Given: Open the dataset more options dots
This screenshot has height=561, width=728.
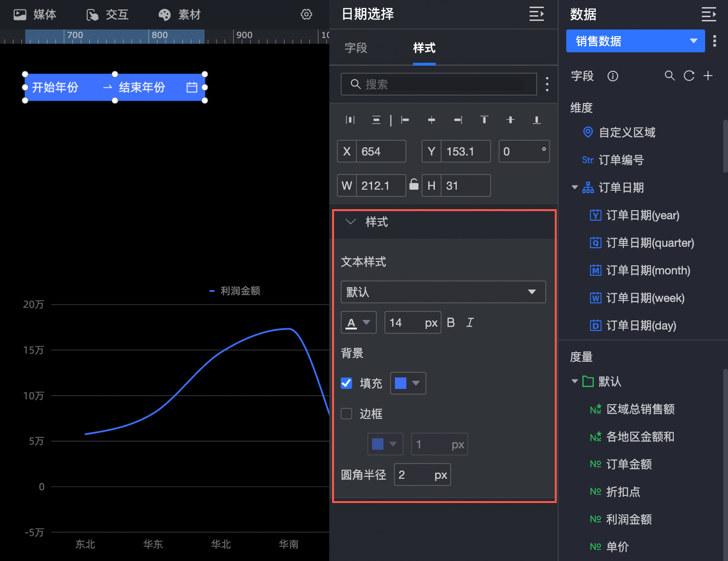Looking at the screenshot, I should (715, 41).
